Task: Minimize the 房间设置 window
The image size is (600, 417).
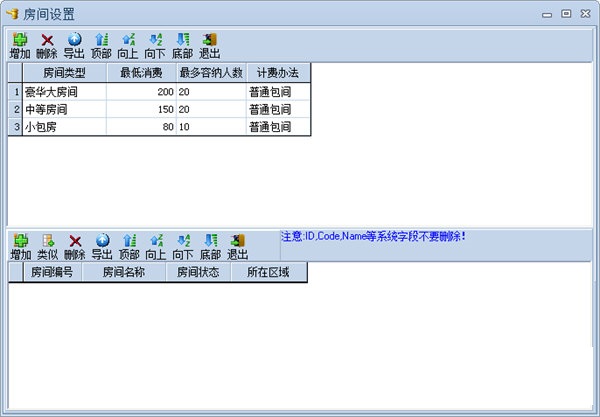Action: point(547,14)
